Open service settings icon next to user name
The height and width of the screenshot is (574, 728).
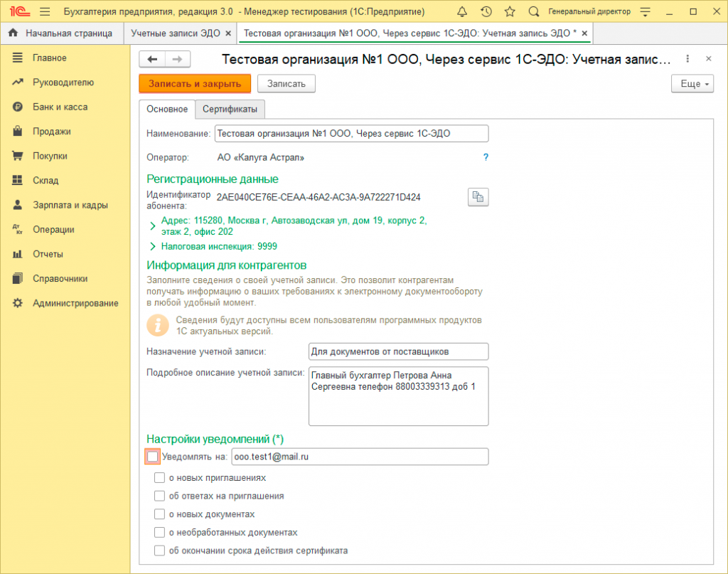pyautogui.click(x=645, y=11)
